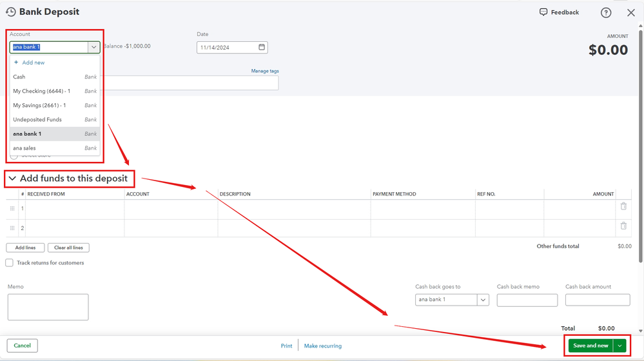Screen dimensions: 644x361
Task: Click the scrollbar down arrow
Action: pos(641,331)
